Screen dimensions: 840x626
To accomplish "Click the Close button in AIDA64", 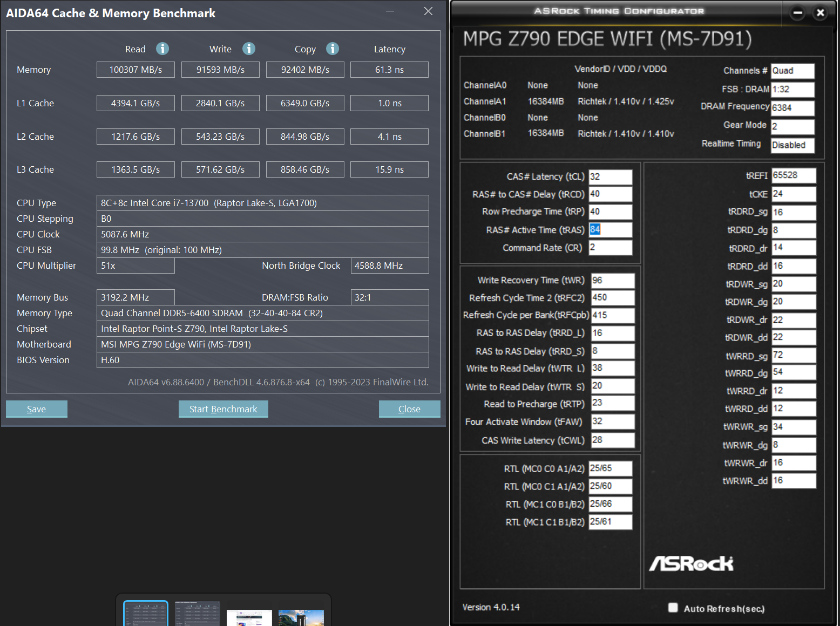I will pyautogui.click(x=410, y=409).
